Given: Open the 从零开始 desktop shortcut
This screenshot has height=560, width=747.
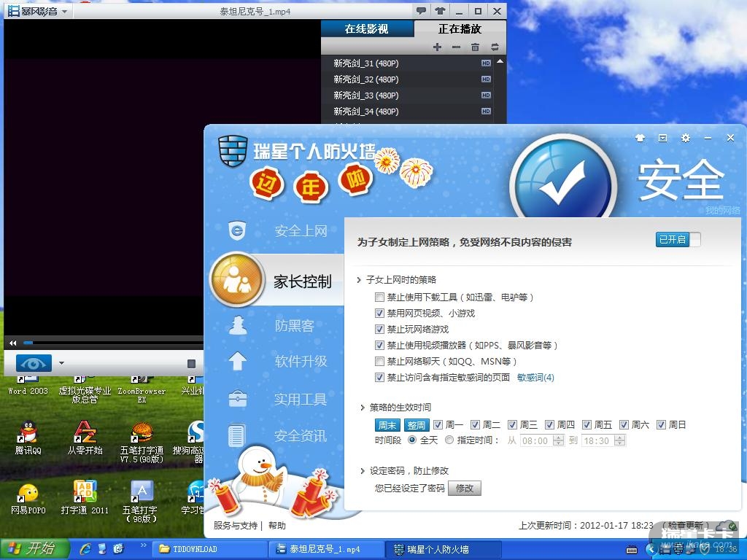Looking at the screenshot, I should (x=85, y=437).
